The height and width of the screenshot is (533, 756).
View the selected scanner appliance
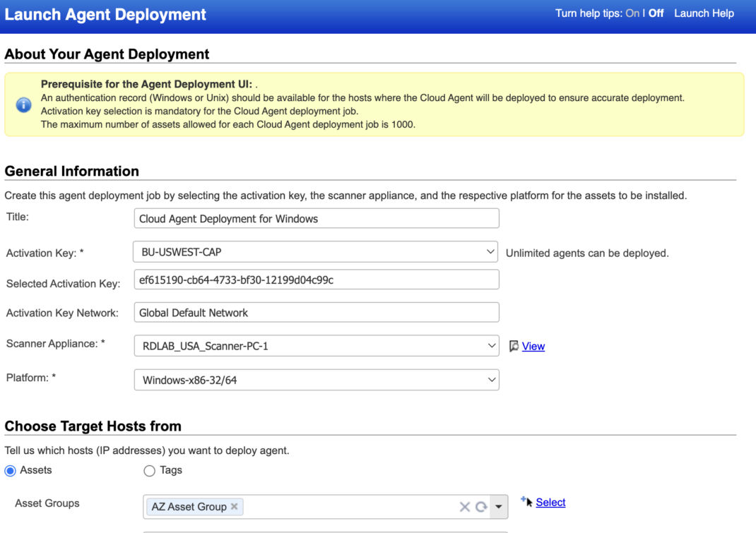pyautogui.click(x=533, y=346)
